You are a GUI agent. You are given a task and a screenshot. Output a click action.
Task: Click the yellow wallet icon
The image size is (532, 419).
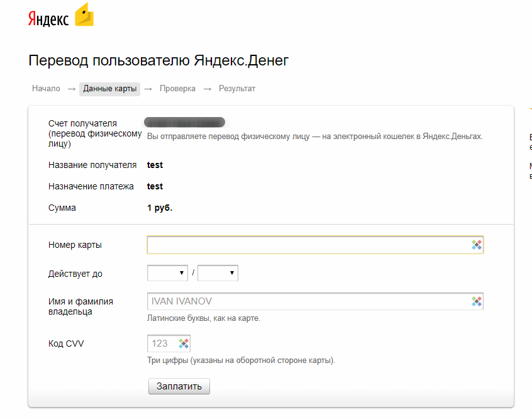(x=84, y=14)
